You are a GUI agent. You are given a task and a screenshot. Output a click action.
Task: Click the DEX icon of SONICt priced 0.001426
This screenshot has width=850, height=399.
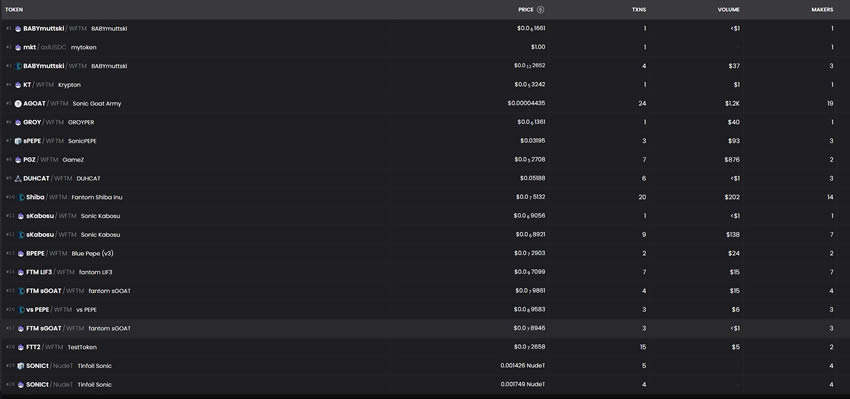click(x=21, y=366)
